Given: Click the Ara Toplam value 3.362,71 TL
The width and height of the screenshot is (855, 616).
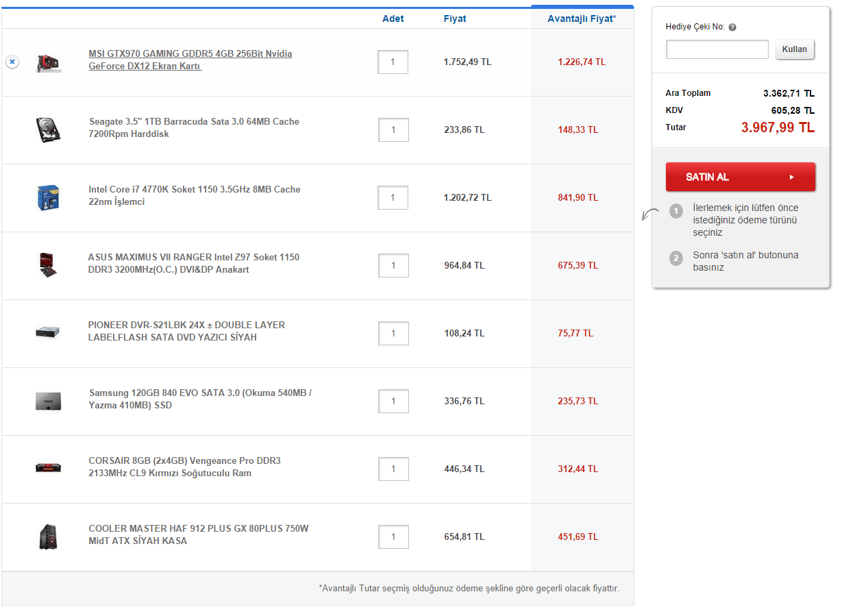Looking at the screenshot, I should click(789, 93).
